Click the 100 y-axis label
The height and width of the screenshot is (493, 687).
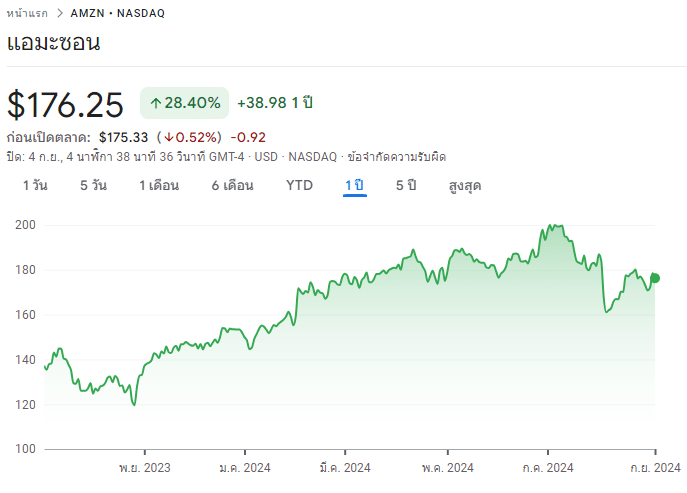(x=25, y=449)
